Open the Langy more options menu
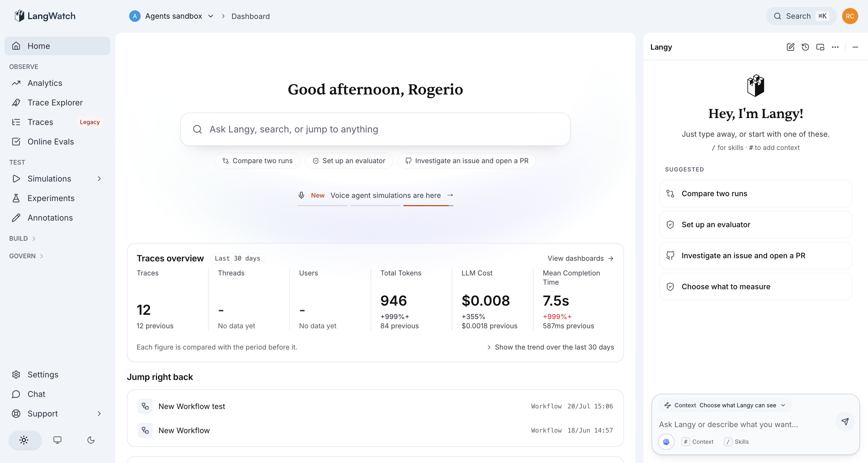 pyautogui.click(x=835, y=47)
